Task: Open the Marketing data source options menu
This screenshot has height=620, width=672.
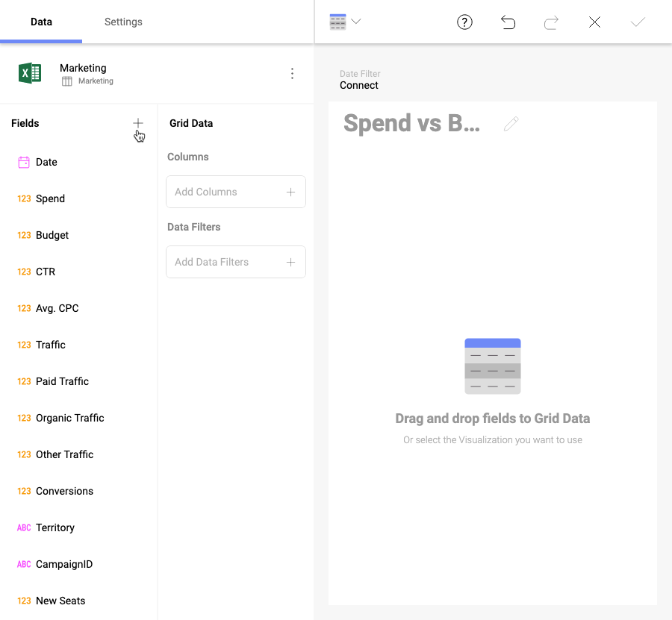Action: [x=292, y=73]
